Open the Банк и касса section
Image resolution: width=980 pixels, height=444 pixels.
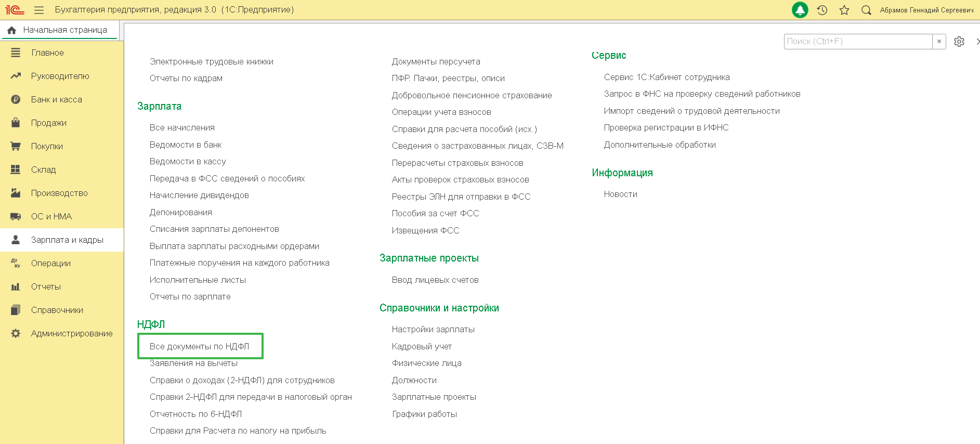coord(57,99)
